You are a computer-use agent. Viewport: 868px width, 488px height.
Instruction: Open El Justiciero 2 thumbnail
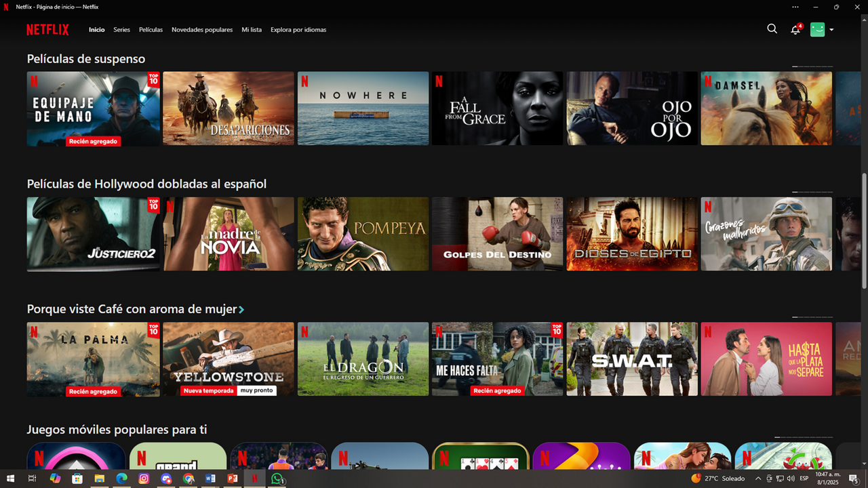[94, 234]
